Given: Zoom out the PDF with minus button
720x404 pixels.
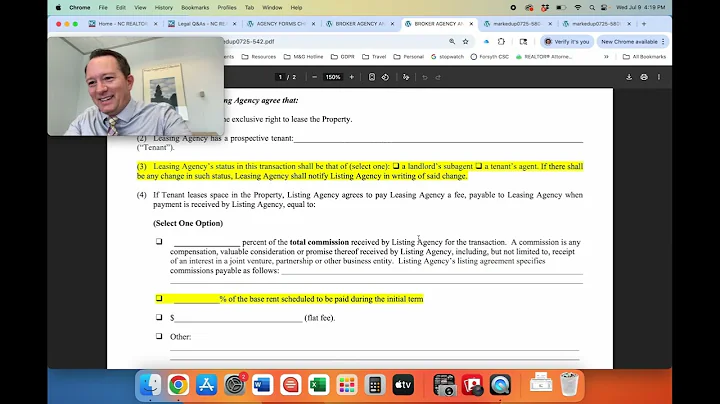Looking at the screenshot, I should 315,77.
